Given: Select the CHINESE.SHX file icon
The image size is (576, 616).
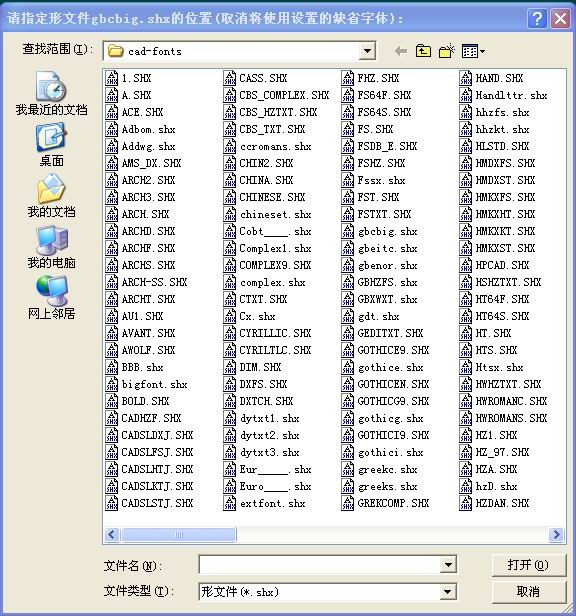Looking at the screenshot, I should coord(230,197).
